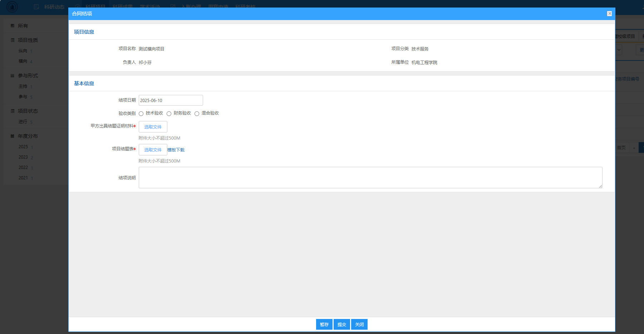The width and height of the screenshot is (644, 334).
Task: Click the icon beside 科研动态 in the top nav
Action: (x=36, y=7)
